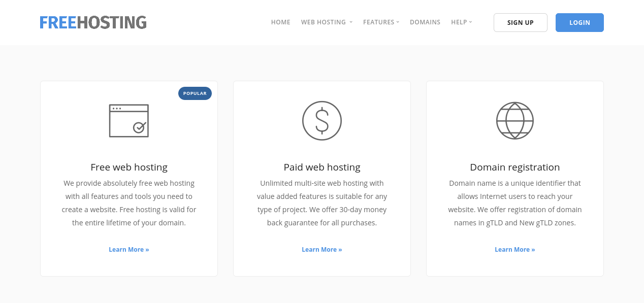Viewport: 644px width, 303px height.
Task: Expand the Features dropdown chevron
Action: [398, 22]
